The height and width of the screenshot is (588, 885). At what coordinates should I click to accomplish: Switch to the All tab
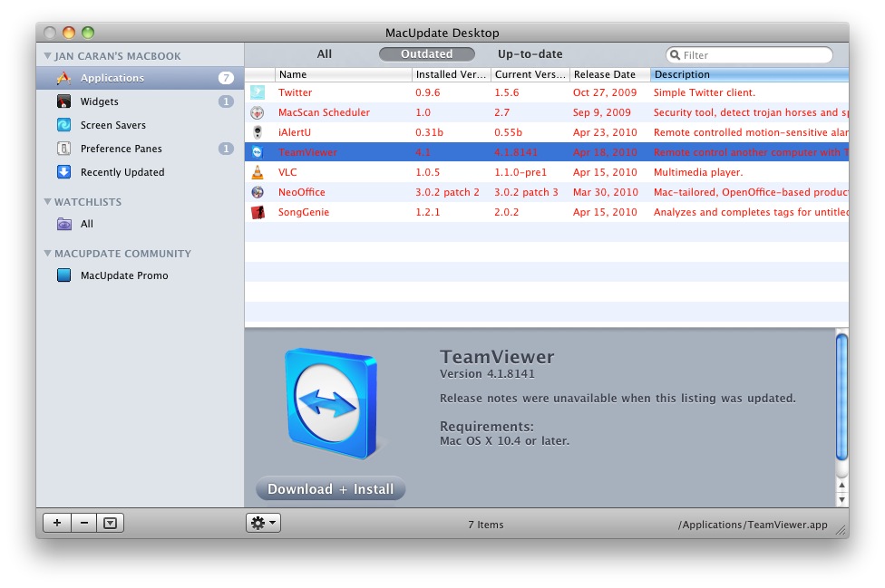click(x=325, y=54)
